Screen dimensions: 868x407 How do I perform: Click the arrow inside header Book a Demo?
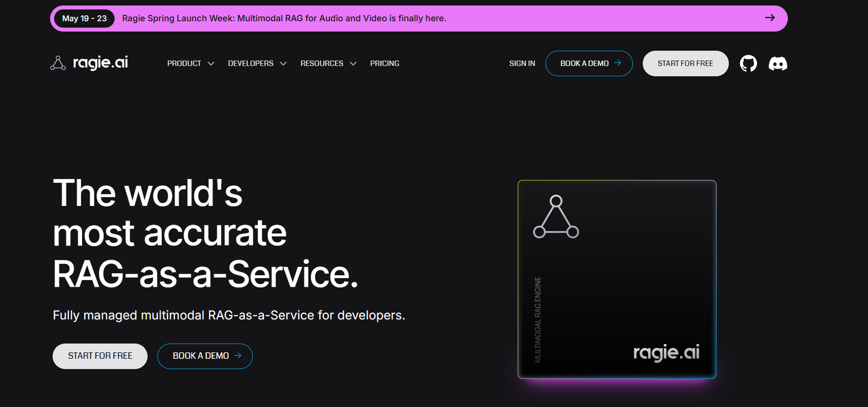pyautogui.click(x=617, y=63)
